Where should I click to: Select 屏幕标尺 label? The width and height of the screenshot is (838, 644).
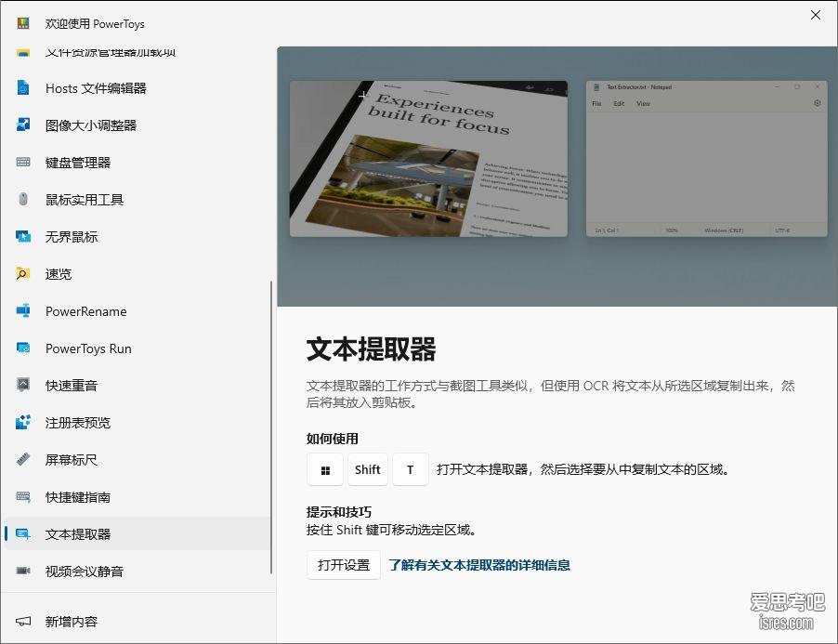[72, 460]
